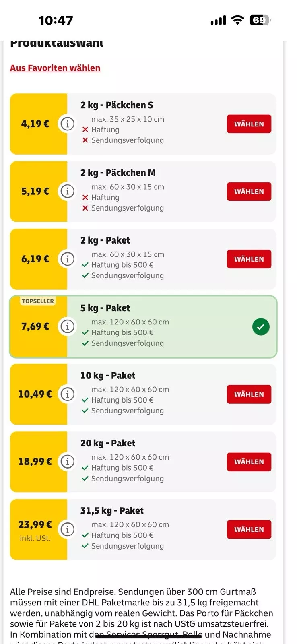The width and height of the screenshot is (297, 644).
Task: Open info icon for 20 kg Paket
Action: coord(67,462)
